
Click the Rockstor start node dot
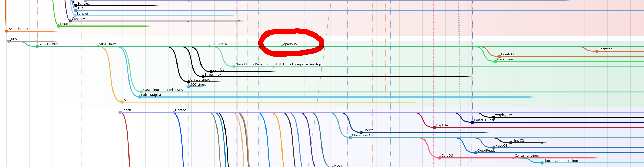[597, 51]
